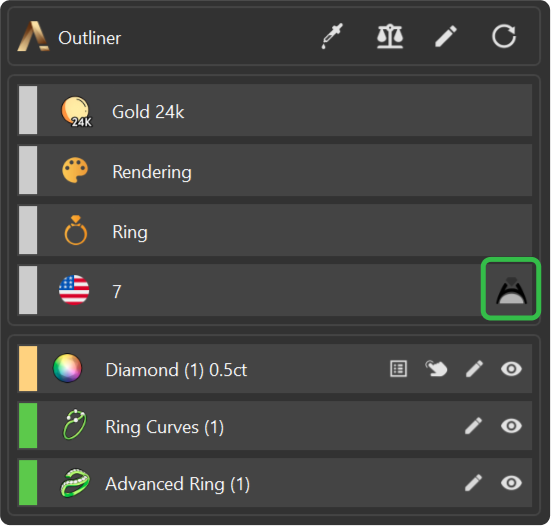Refresh the Outliner with circular arrow
Screen dimensions: 551x526
504,36
